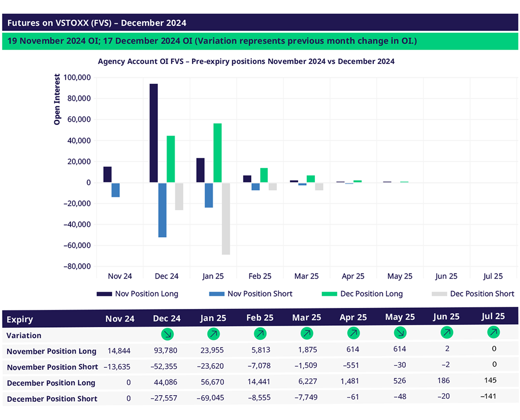
Task: Click the Feb 25 variation arrow icon
Action: 260,334
